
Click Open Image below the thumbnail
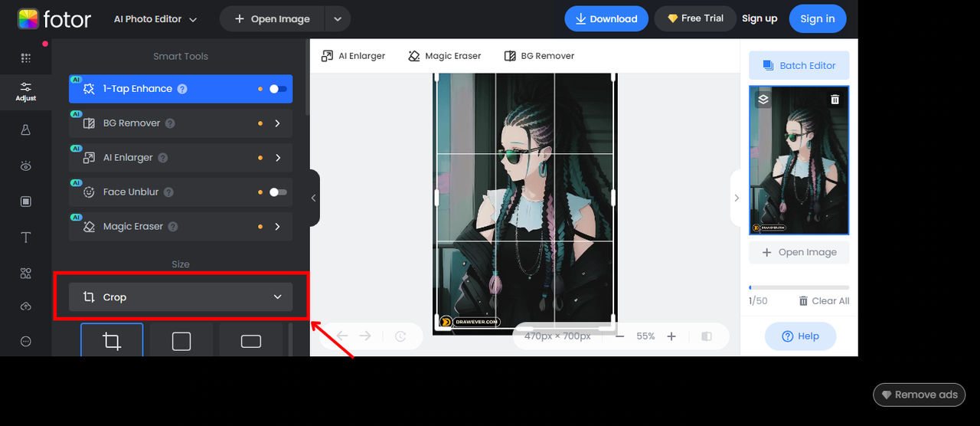(x=799, y=252)
